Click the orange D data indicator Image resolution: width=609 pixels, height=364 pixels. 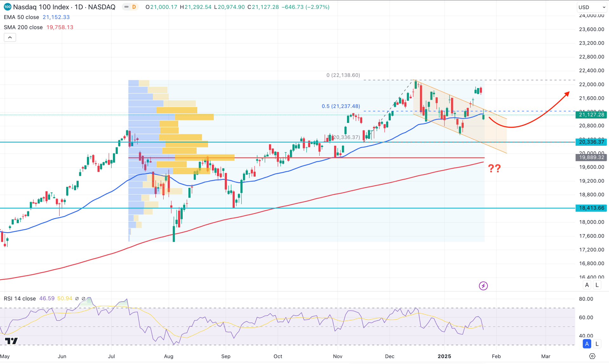pos(134,7)
